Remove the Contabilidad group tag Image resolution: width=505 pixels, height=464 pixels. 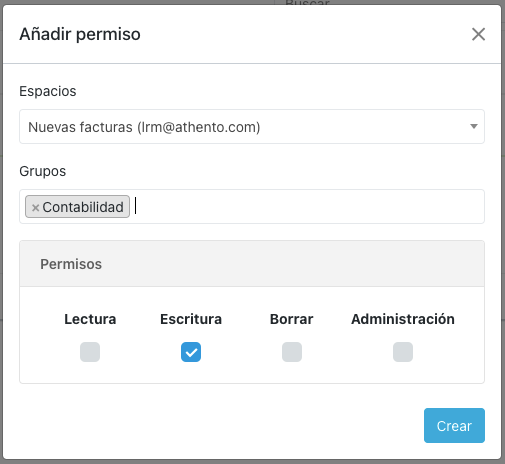pos(35,208)
